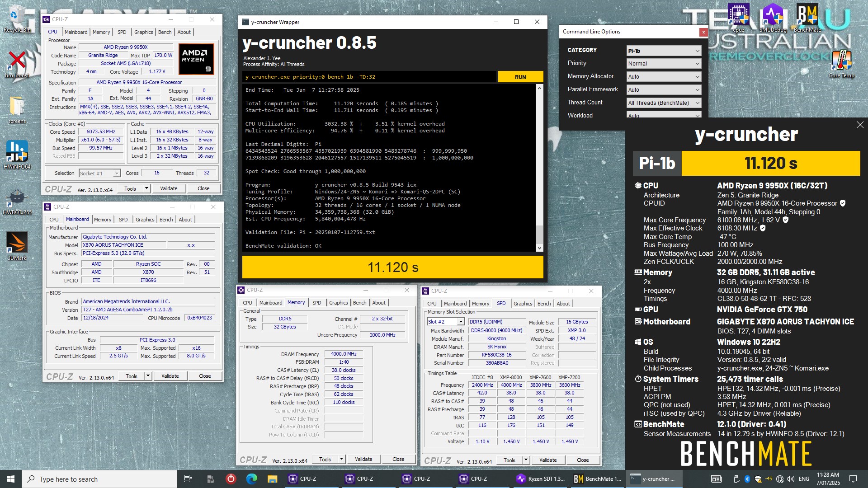The width and height of the screenshot is (868, 488).
Task: Open the Microsoft Edge taskbar icon
Action: [x=252, y=479]
